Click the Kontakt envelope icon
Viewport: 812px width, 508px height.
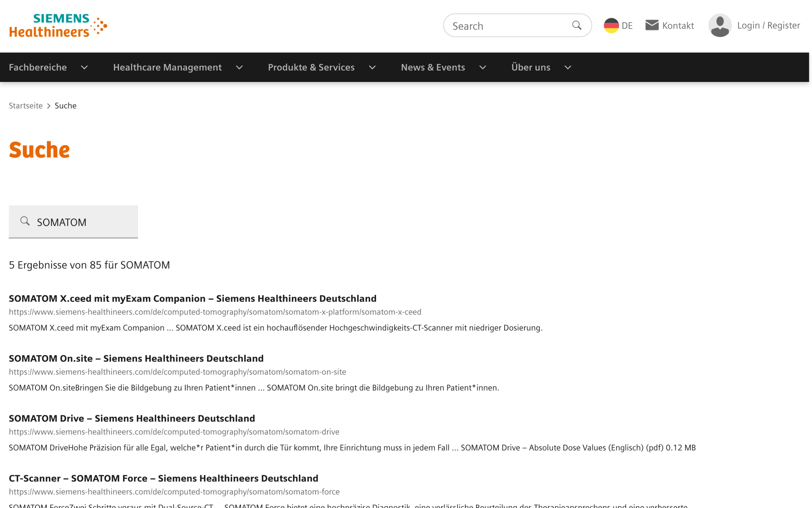click(652, 25)
